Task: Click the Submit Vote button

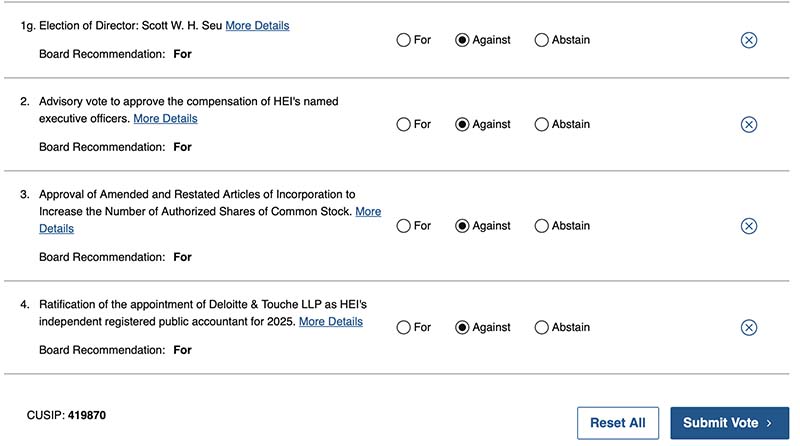Action: 729,423
